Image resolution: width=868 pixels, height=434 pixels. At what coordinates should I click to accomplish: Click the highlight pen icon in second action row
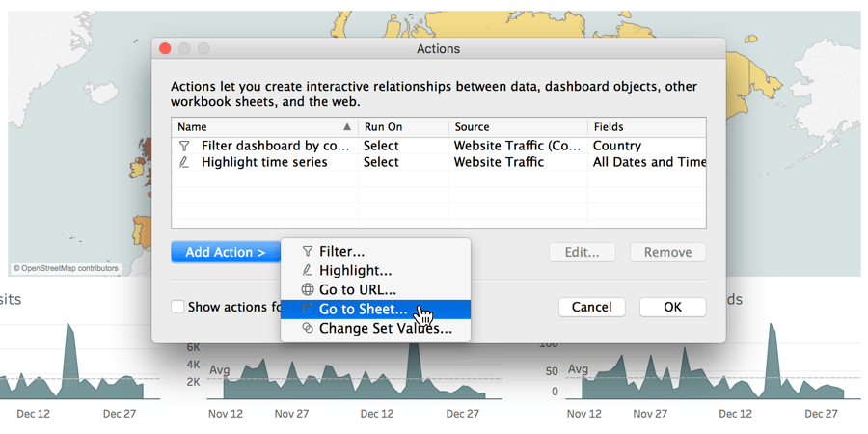click(x=184, y=162)
